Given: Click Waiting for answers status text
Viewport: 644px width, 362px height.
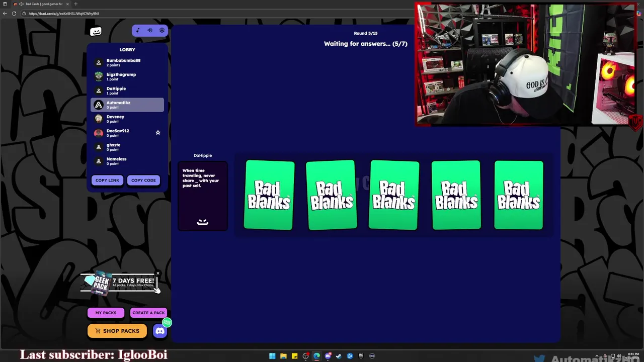Looking at the screenshot, I should coord(366,44).
